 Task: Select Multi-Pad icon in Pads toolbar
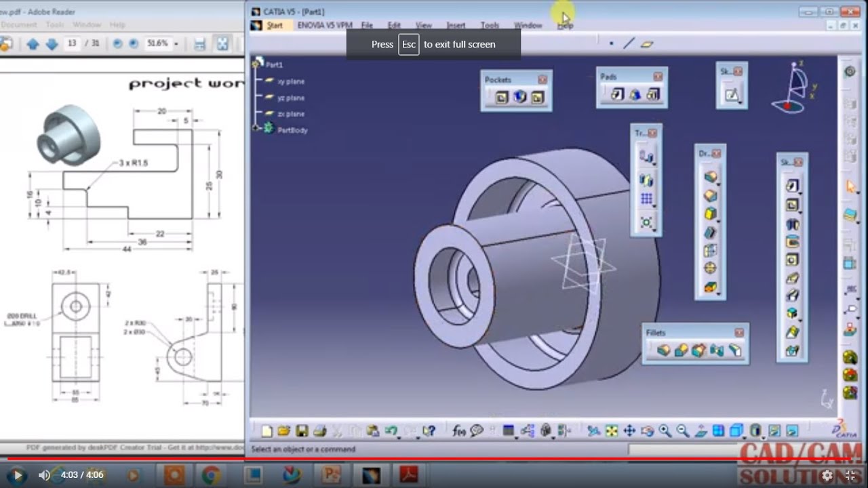point(653,95)
